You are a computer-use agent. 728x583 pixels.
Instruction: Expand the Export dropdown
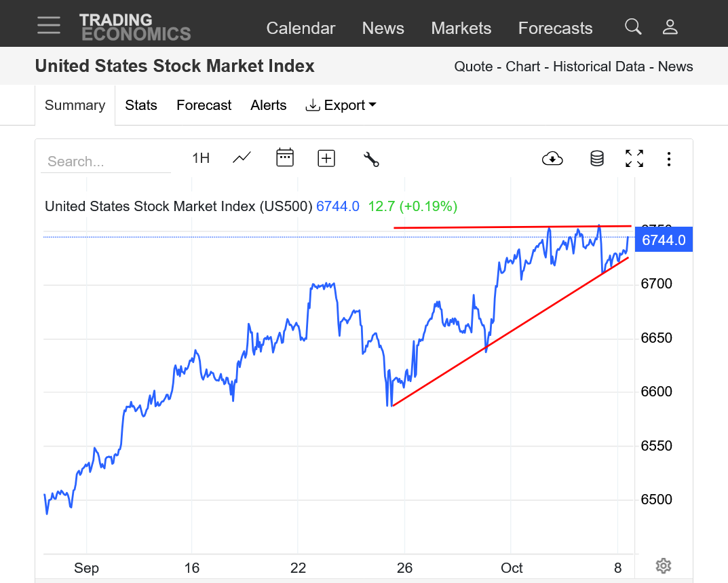pyautogui.click(x=341, y=105)
